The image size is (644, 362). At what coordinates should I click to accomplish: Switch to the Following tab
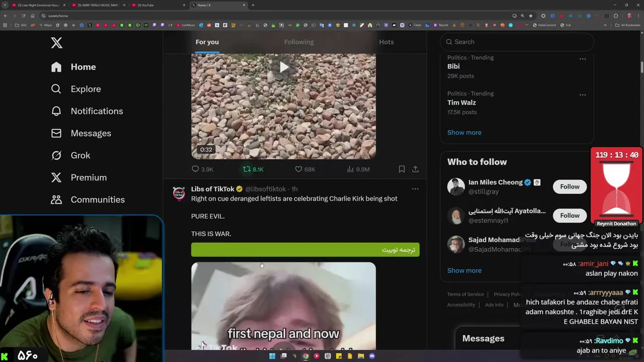click(299, 42)
